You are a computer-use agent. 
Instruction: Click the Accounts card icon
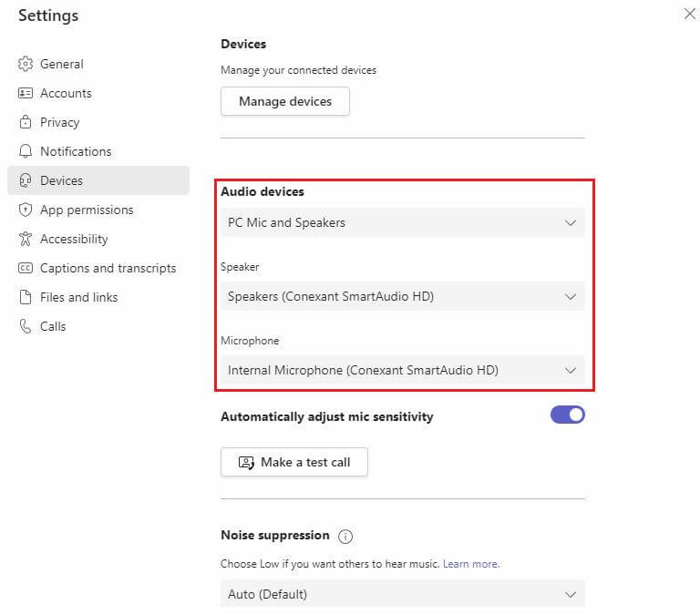tap(26, 93)
